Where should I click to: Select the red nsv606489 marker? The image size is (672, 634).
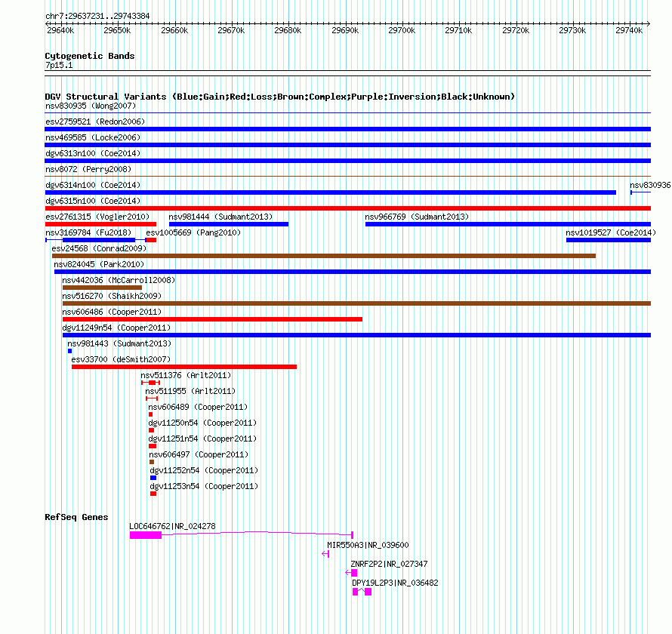coord(150,414)
